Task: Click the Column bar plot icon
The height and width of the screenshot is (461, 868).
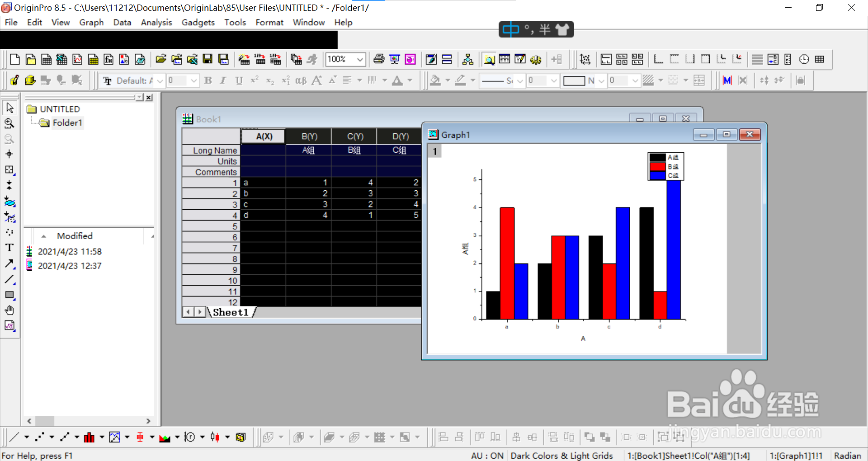Action: 90,437
